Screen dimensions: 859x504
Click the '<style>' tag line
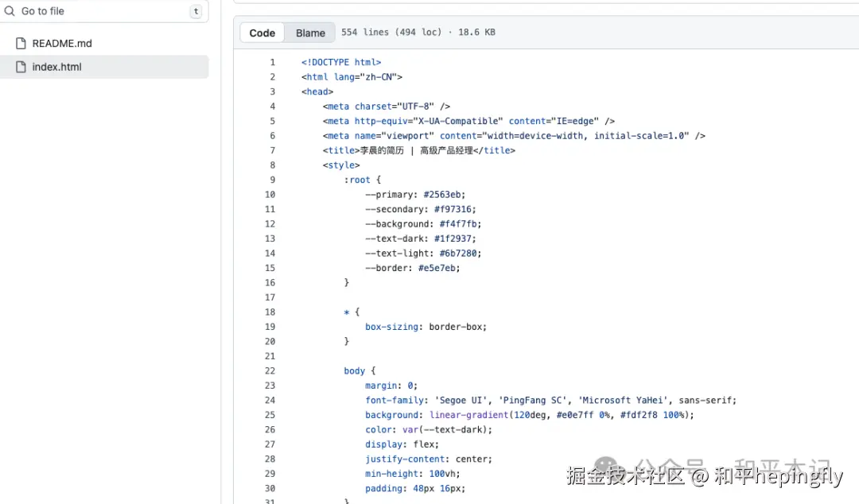[341, 165]
